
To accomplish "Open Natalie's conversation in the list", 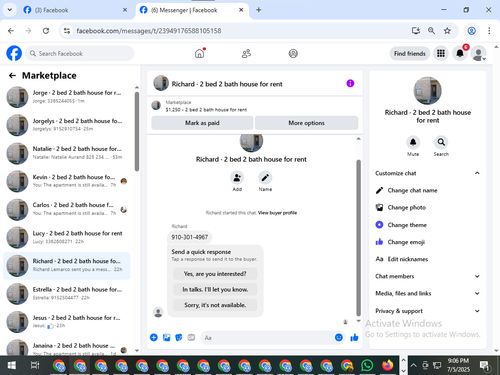I will 67,153.
